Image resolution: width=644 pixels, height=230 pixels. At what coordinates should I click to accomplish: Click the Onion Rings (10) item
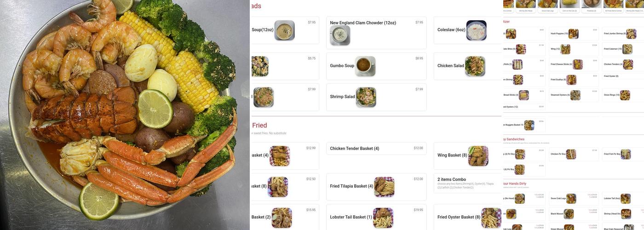(x=623, y=95)
